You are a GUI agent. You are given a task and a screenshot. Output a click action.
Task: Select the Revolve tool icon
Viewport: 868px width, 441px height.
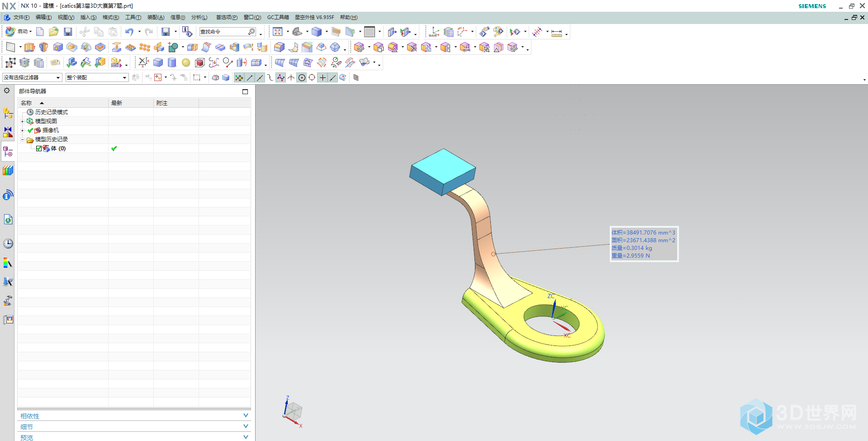pyautogui.click(x=44, y=47)
